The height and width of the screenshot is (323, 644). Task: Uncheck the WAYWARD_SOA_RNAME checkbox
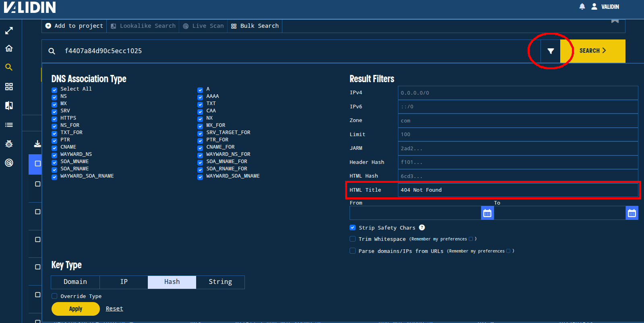(x=54, y=177)
